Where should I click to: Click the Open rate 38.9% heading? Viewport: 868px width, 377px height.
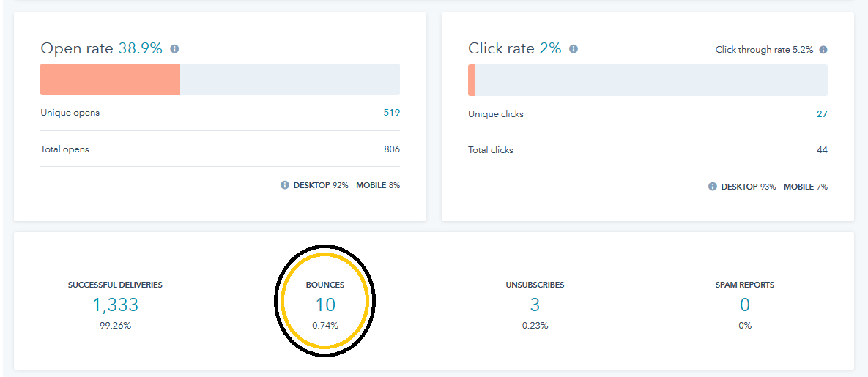coord(101,49)
